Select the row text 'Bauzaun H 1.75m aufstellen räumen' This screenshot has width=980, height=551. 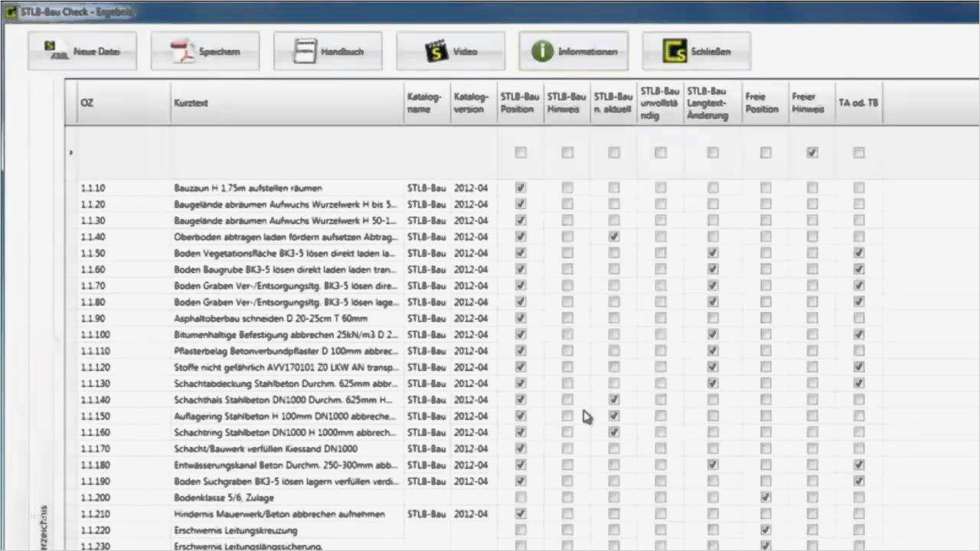pos(248,187)
